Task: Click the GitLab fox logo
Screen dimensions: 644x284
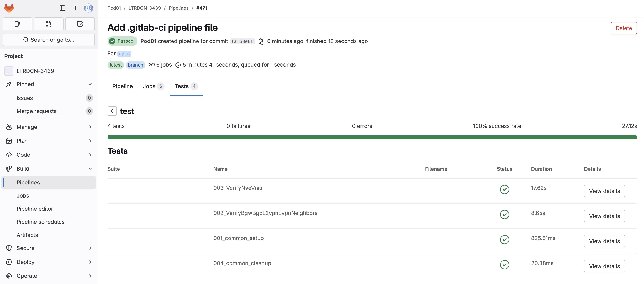Action: point(9,8)
